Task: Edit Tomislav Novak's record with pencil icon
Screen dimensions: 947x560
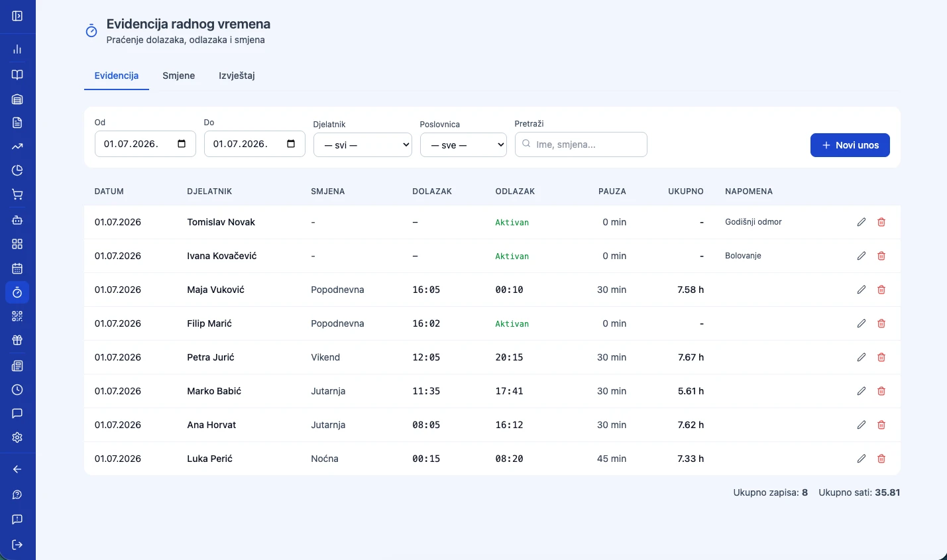Action: (x=862, y=222)
